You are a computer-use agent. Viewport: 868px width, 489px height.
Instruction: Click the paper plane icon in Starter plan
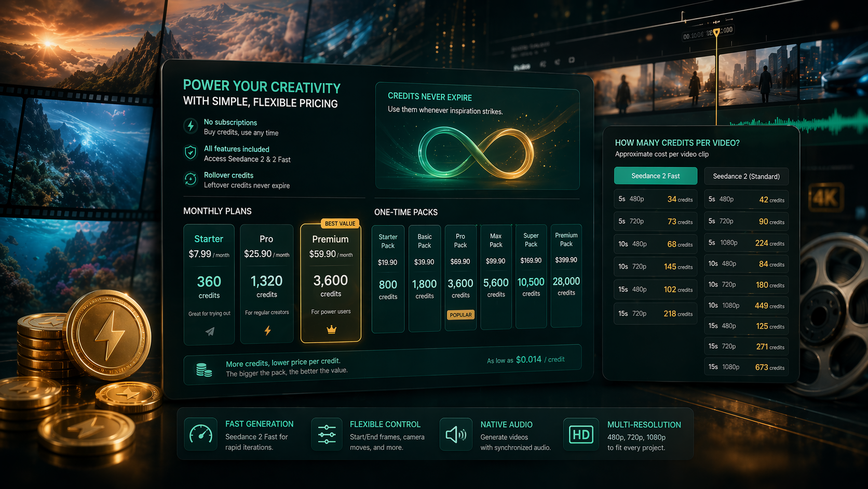210,331
